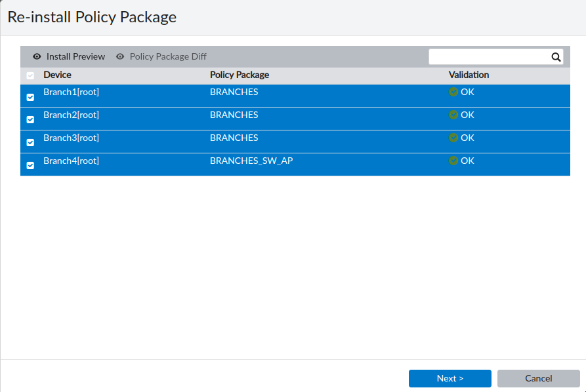Sort by the Policy Package column header
586x392 pixels.
coord(240,75)
